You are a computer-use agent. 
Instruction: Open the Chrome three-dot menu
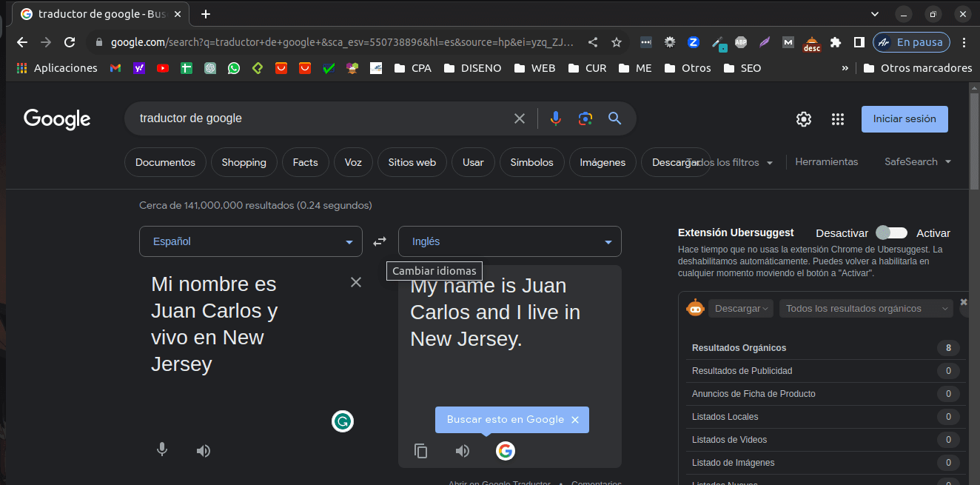click(x=964, y=42)
